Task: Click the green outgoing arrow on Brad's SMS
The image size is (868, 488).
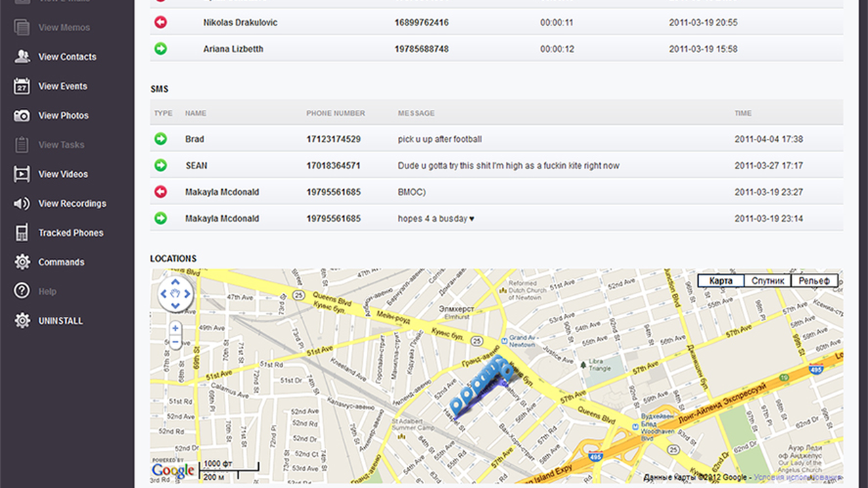Action: point(160,139)
